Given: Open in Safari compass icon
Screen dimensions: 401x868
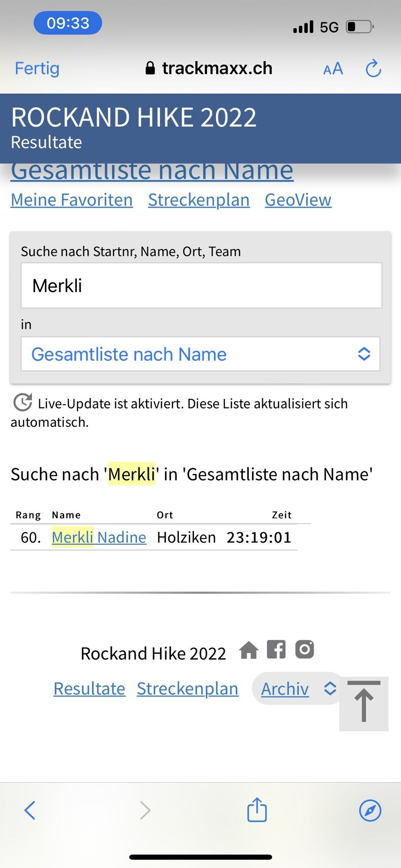Looking at the screenshot, I should pyautogui.click(x=370, y=810).
